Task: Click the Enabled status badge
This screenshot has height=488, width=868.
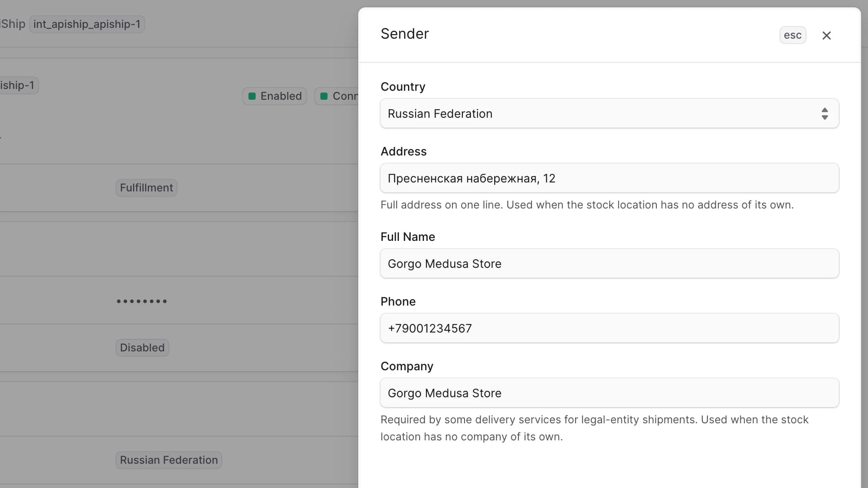Action: pyautogui.click(x=275, y=96)
